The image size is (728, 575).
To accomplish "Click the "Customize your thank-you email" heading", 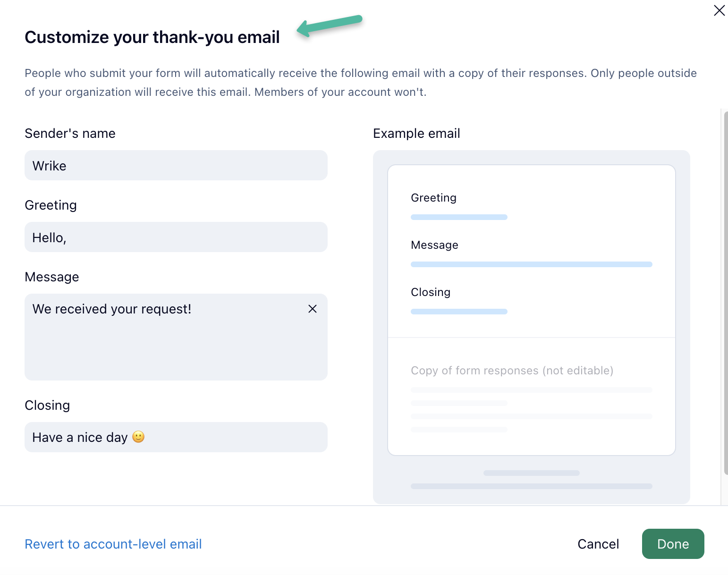I will (152, 37).
